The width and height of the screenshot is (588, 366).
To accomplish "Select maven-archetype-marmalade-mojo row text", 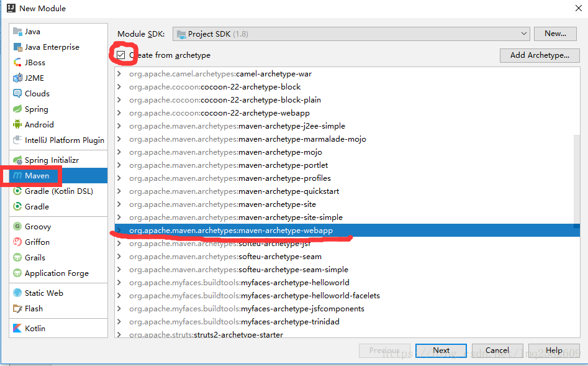I will point(248,139).
